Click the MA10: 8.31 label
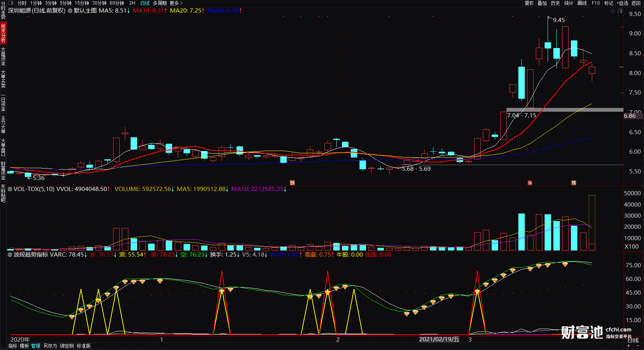This screenshot has width=644, height=350. (150, 11)
